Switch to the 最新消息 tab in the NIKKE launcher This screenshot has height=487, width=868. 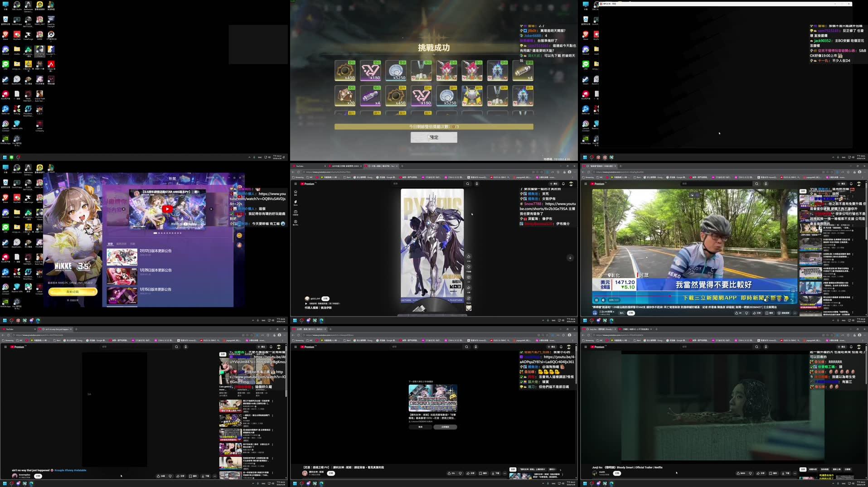pos(121,244)
